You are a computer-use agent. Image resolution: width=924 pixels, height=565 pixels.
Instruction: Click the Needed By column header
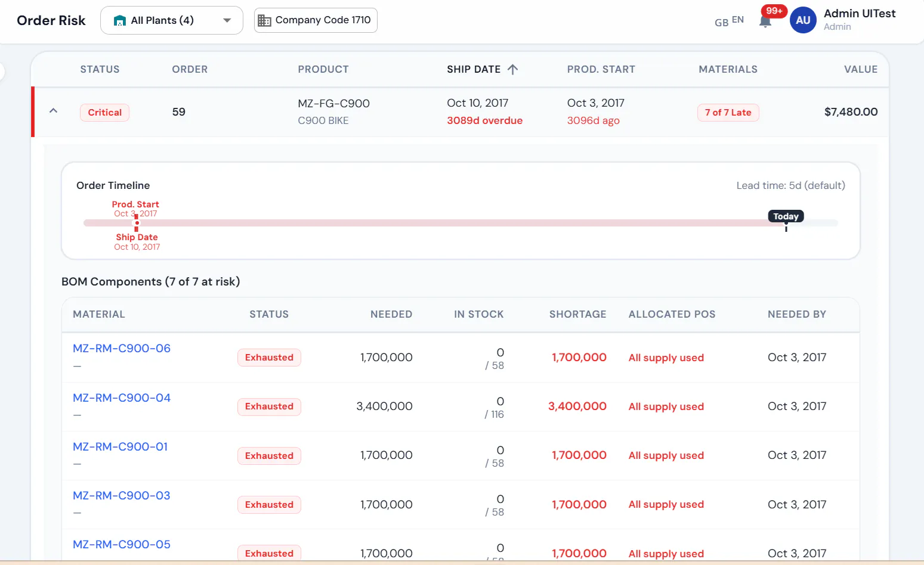pyautogui.click(x=796, y=314)
